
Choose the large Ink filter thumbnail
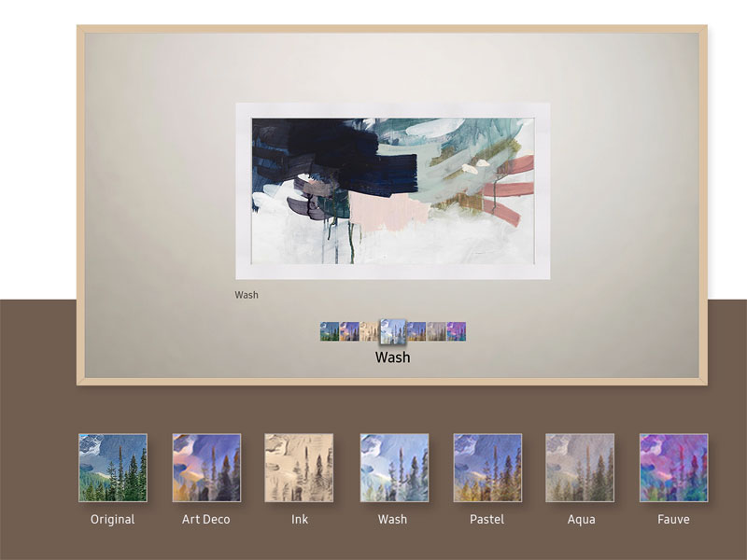[299, 468]
